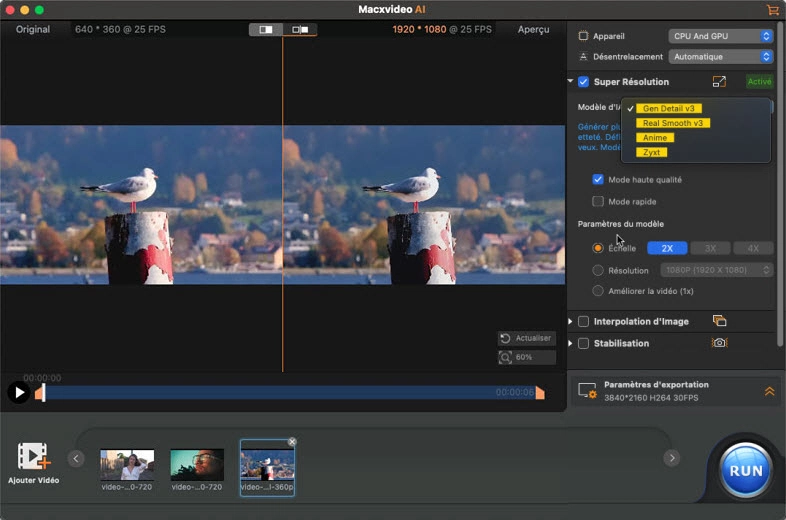Click the Actualiser button
This screenshot has width=786, height=520.
point(526,338)
